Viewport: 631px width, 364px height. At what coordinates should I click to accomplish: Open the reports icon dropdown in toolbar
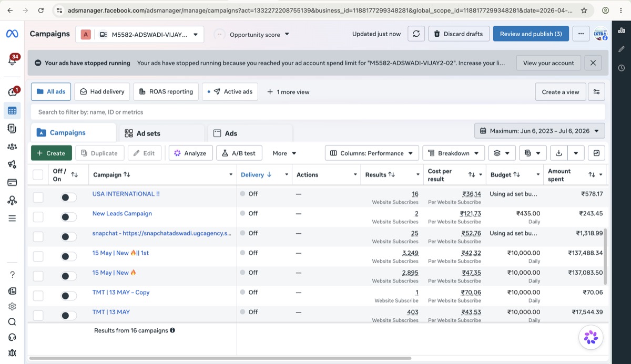(533, 153)
